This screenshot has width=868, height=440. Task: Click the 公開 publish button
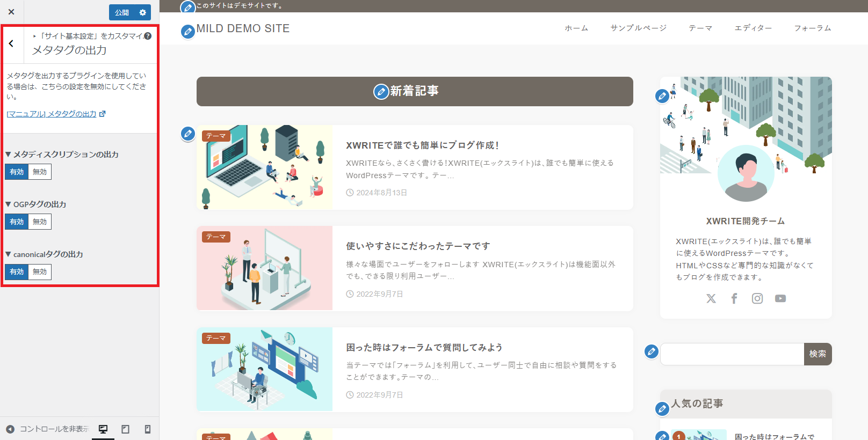click(122, 12)
